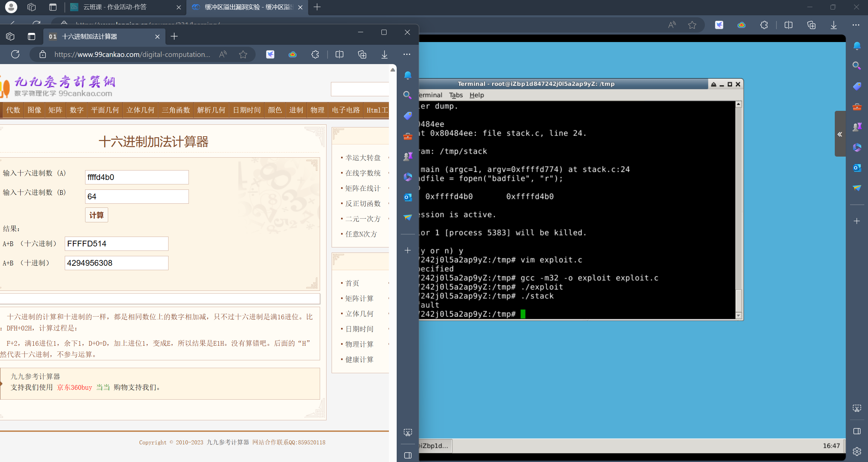Click the refresh icon in front browser

(x=15, y=54)
